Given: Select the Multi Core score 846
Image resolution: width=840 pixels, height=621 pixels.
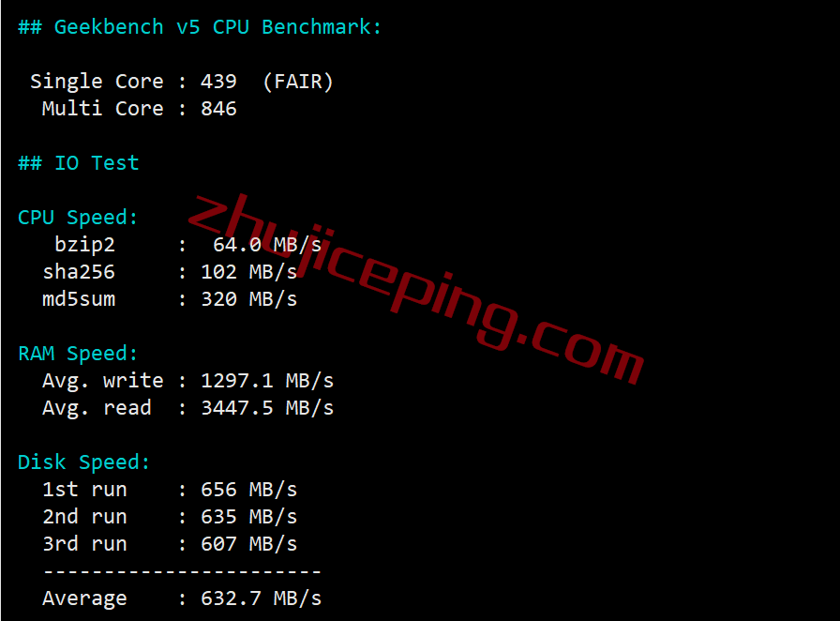Looking at the screenshot, I should [218, 109].
